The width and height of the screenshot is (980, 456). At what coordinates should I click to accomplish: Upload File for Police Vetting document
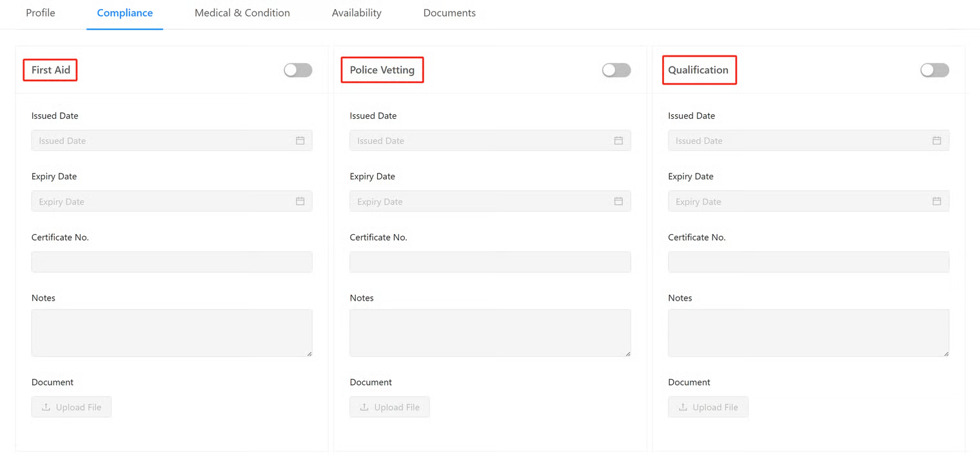coord(390,407)
